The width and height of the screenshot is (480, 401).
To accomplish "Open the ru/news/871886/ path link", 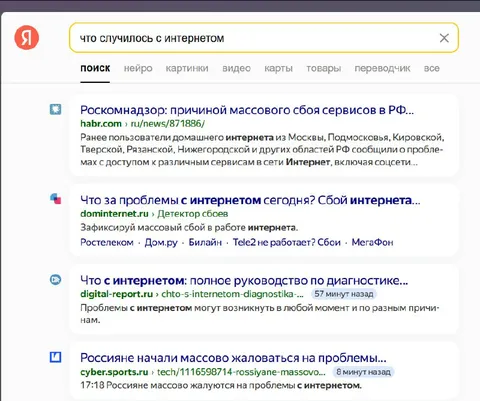I will [x=167, y=124].
